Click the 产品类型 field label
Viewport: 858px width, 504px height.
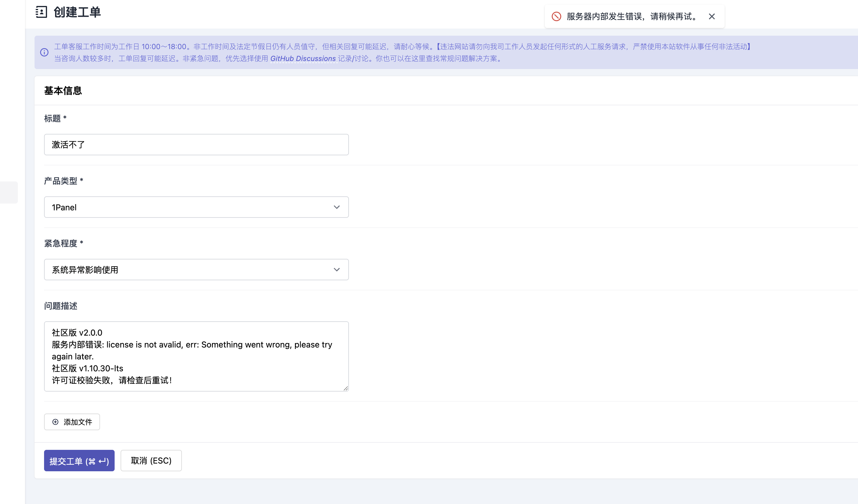click(x=64, y=181)
